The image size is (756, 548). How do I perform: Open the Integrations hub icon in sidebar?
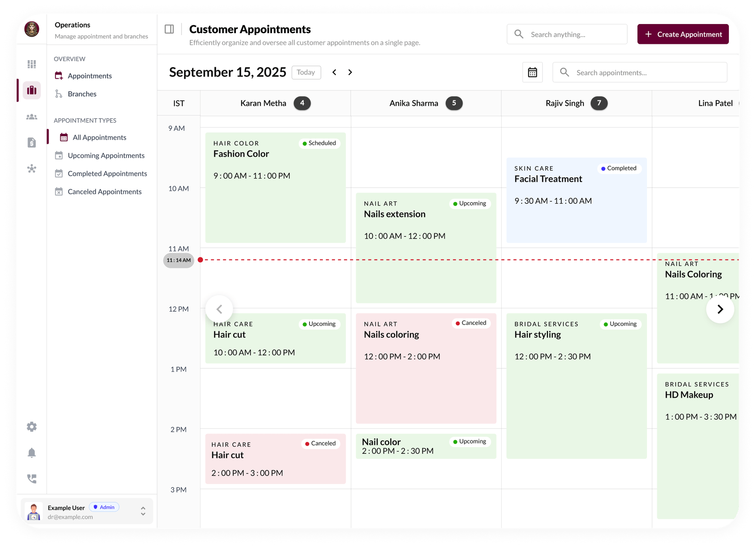tap(31, 169)
